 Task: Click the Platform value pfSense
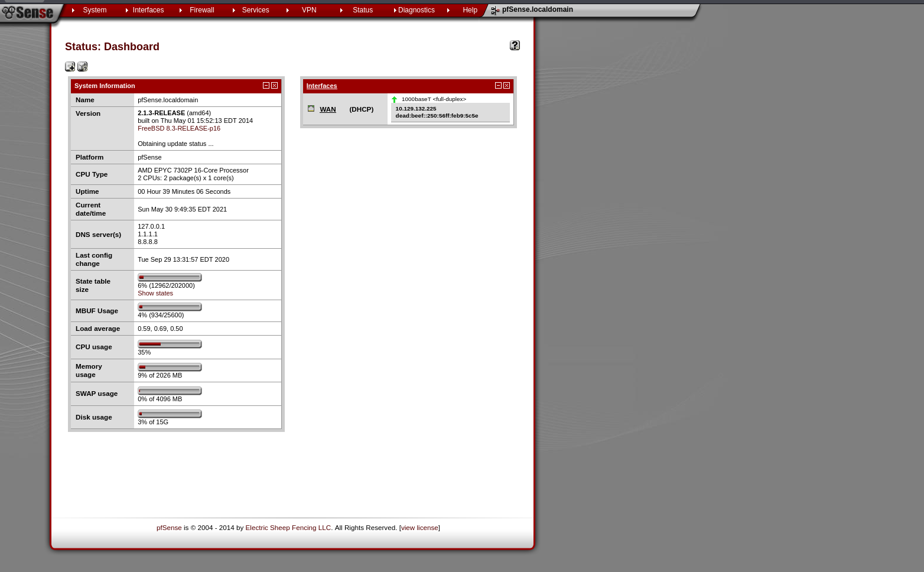pos(149,157)
